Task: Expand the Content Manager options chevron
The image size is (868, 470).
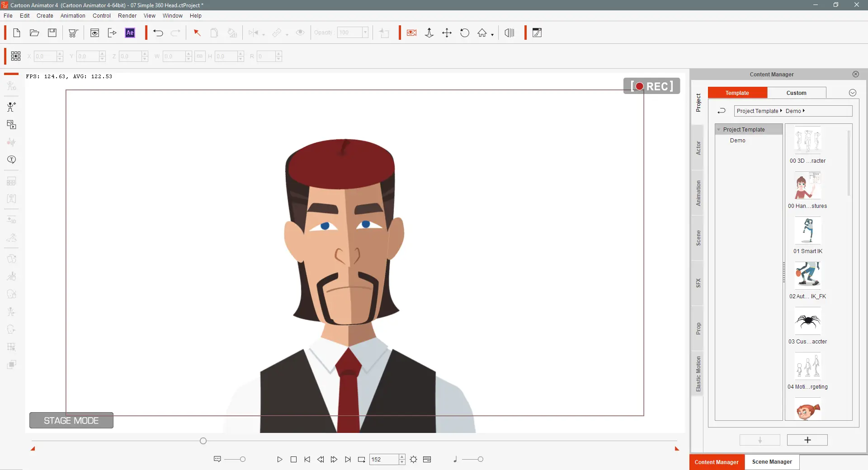Action: [852, 93]
